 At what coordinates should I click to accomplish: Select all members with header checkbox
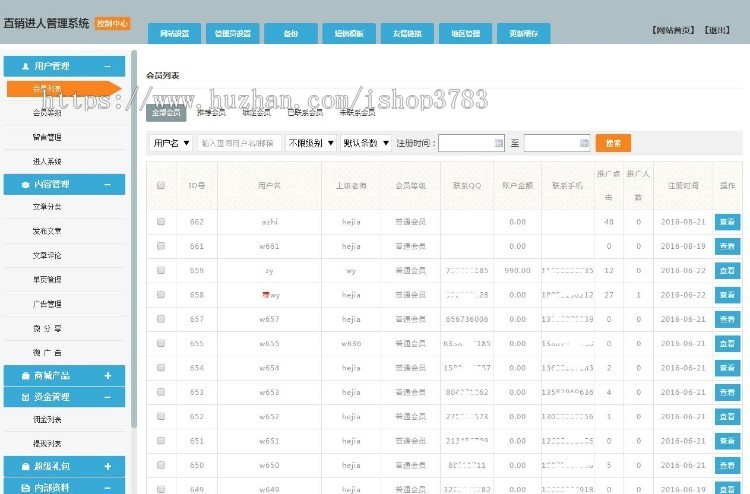click(x=161, y=186)
